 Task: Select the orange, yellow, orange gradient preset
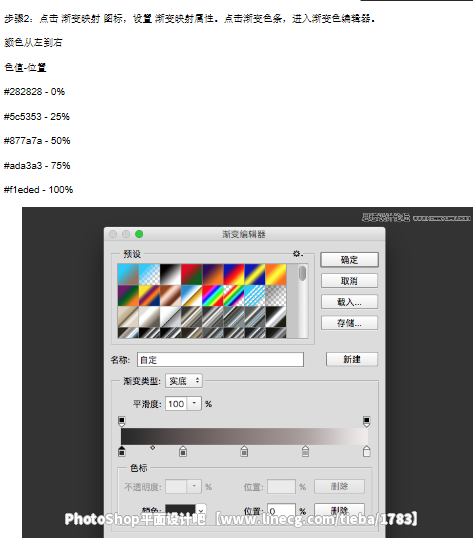(x=276, y=274)
